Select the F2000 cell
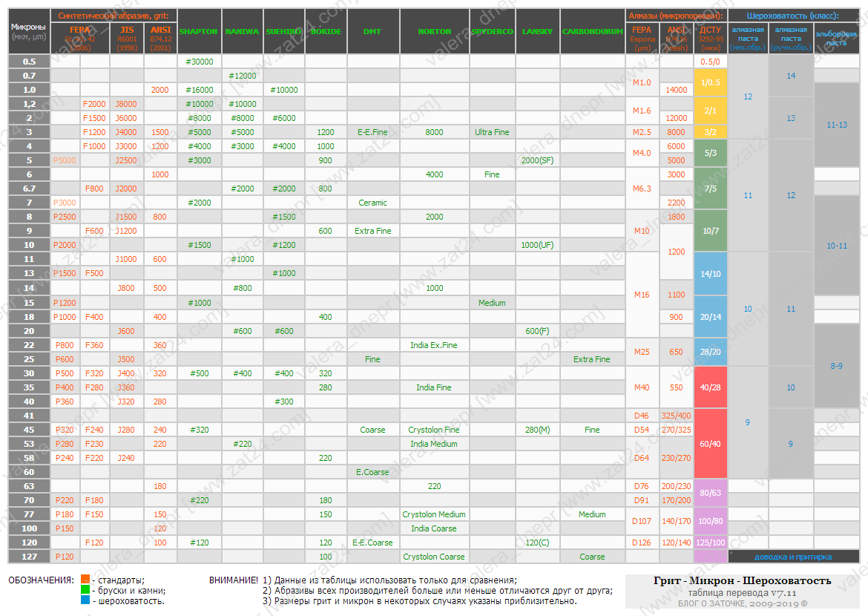The height and width of the screenshot is (616, 868). pyautogui.click(x=95, y=104)
